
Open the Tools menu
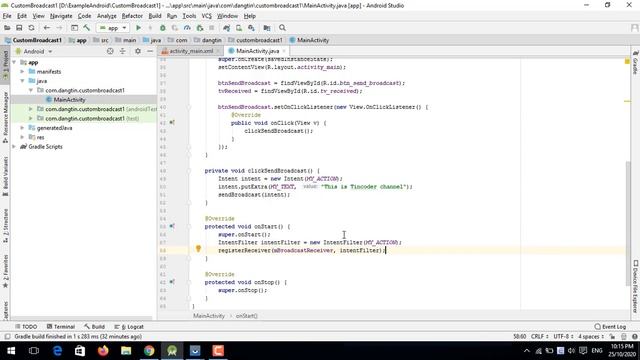(x=189, y=16)
